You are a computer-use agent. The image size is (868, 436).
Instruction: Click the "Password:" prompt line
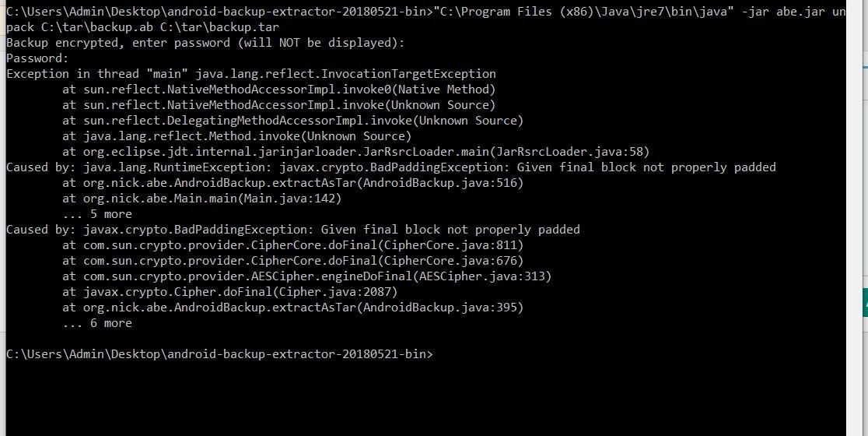click(37, 58)
